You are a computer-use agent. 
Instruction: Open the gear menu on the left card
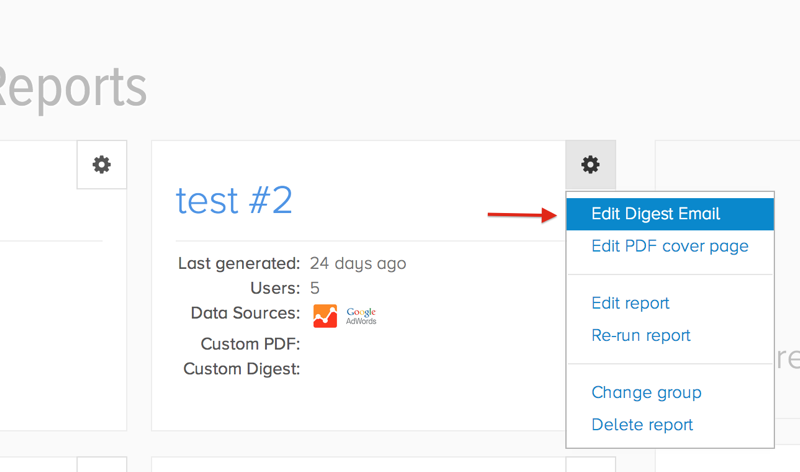coord(101,165)
